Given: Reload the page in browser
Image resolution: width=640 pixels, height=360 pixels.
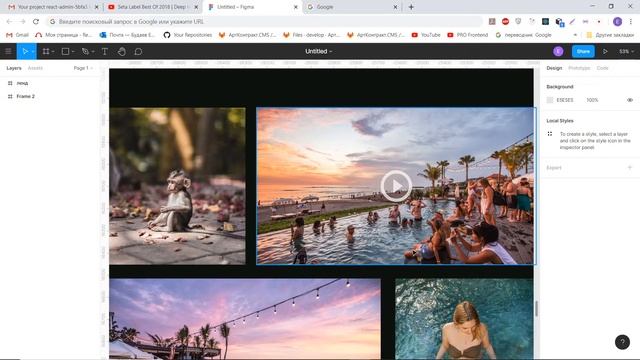Looking at the screenshot, I should point(36,22).
